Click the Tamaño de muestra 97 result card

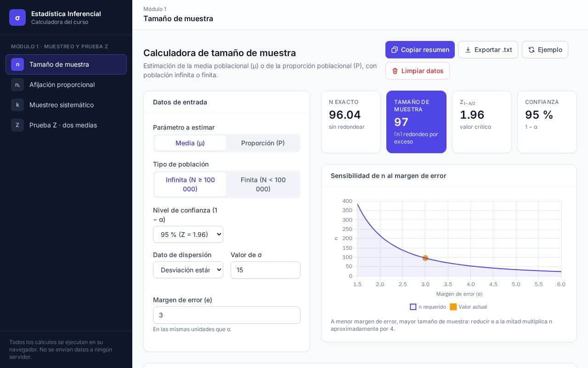(416, 122)
